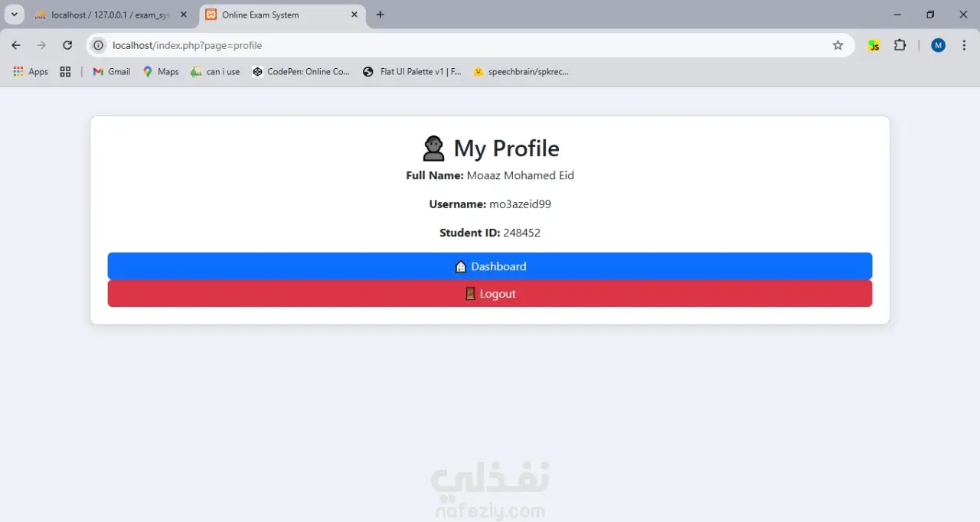
Task: Open a new tab with plus button
Action: [381, 15]
